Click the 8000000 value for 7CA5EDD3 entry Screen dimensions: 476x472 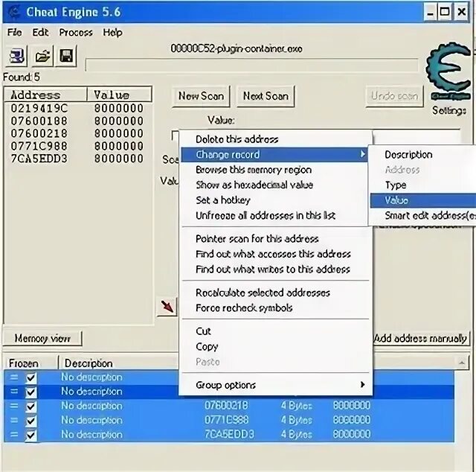tap(352, 434)
